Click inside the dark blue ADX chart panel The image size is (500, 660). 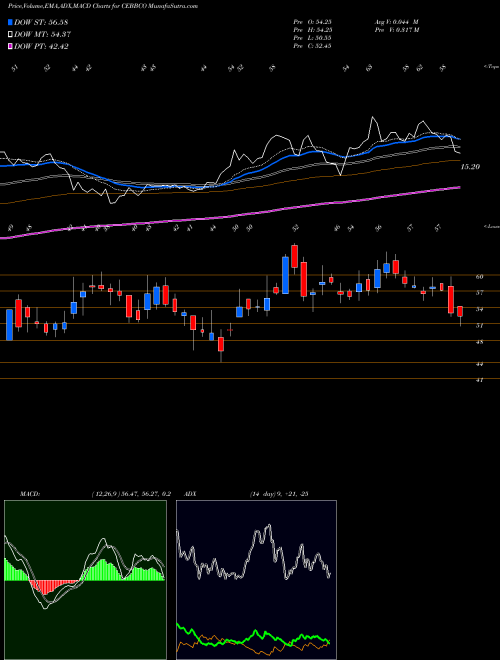click(256, 580)
